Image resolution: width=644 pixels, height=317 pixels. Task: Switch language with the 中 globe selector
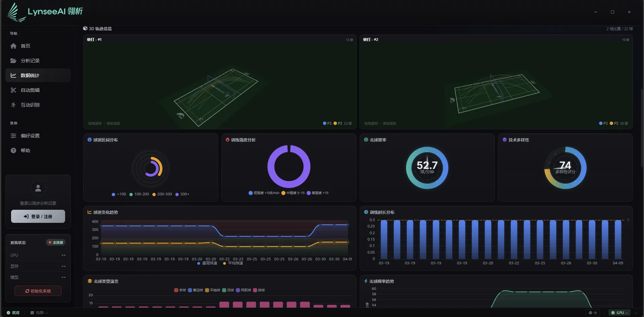coord(593,313)
